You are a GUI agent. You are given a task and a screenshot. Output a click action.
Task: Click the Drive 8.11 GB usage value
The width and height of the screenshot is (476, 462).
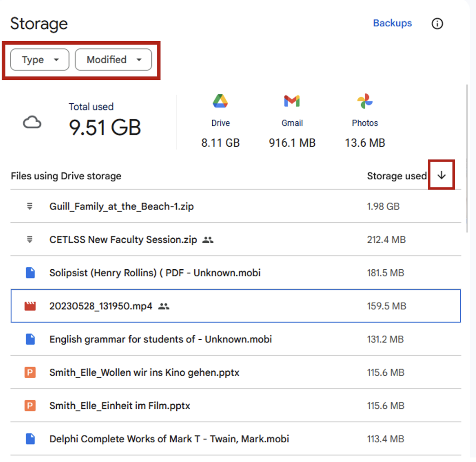[x=220, y=143]
